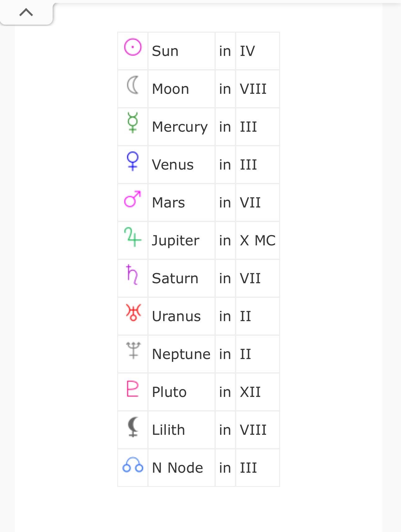The image size is (401, 532).
Task: Click the gray Neptune trident icon
Action: coord(133,350)
